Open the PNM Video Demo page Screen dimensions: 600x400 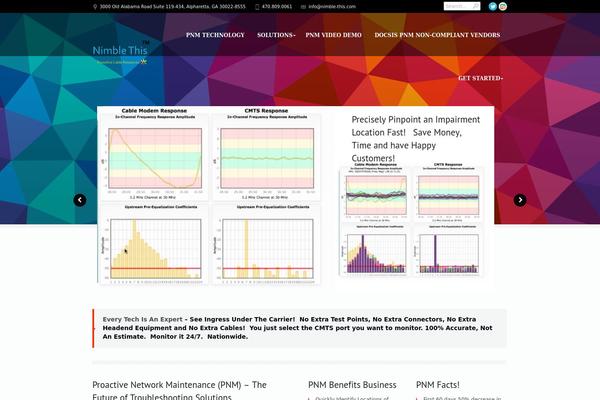click(x=333, y=35)
